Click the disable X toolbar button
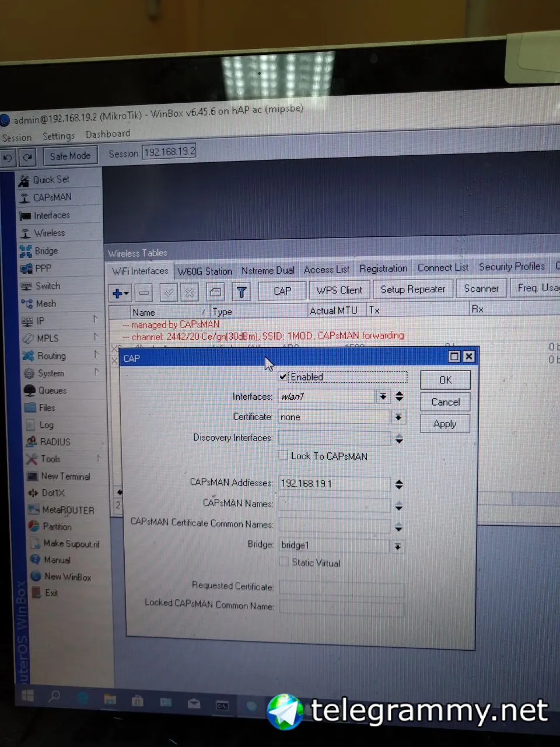This screenshot has width=560, height=747. (x=190, y=293)
